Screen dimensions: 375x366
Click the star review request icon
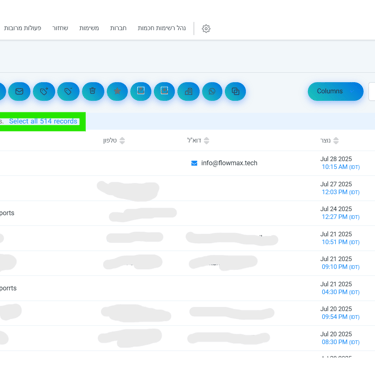pos(117,91)
